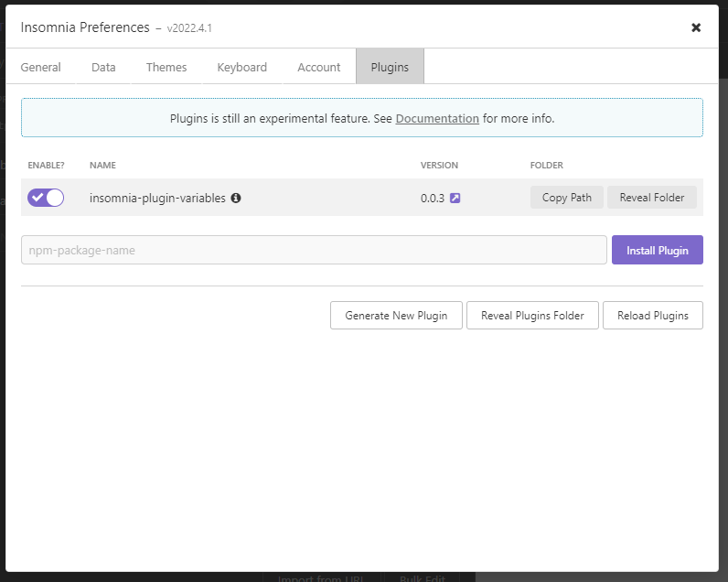Switch to the General tab
The image size is (728, 582).
click(41, 67)
